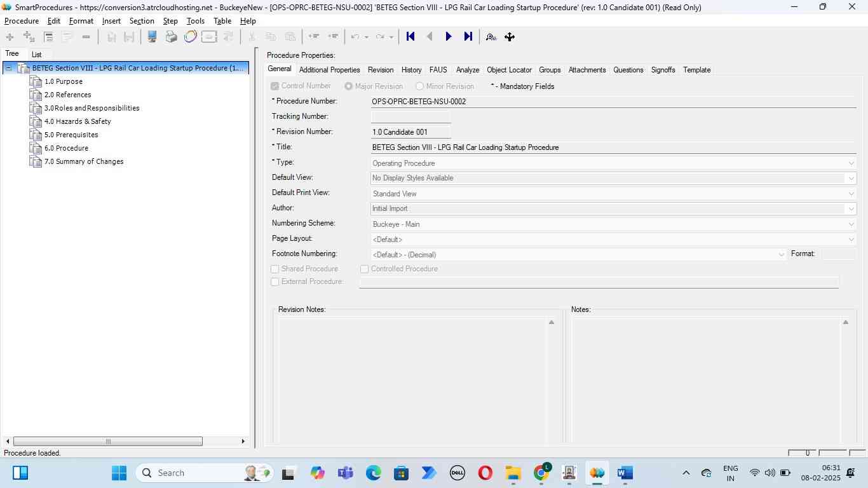Open Microsoft Word from the taskbar
868x488 pixels.
(x=625, y=473)
